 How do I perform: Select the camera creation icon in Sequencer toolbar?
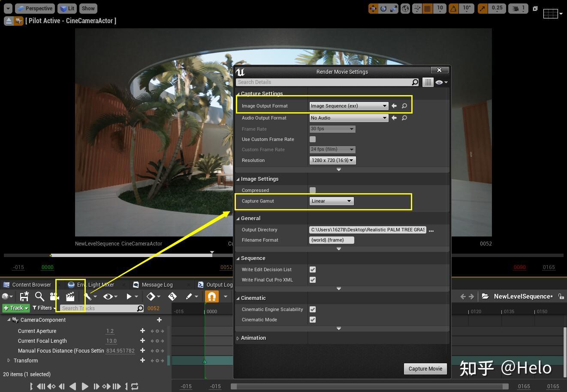(53, 296)
